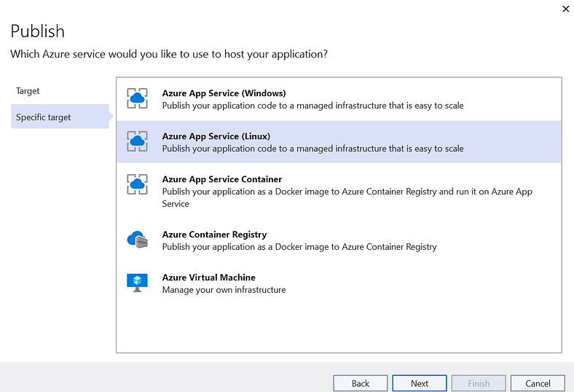Choose Azure Virtual Machine title
Screen dimensions: 574x392
pos(208,278)
